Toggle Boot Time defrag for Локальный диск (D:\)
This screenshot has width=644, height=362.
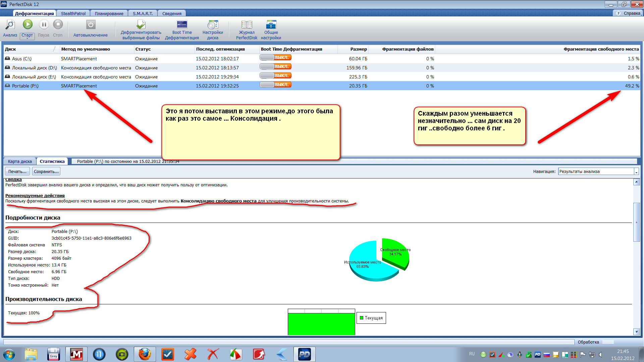coord(275,67)
